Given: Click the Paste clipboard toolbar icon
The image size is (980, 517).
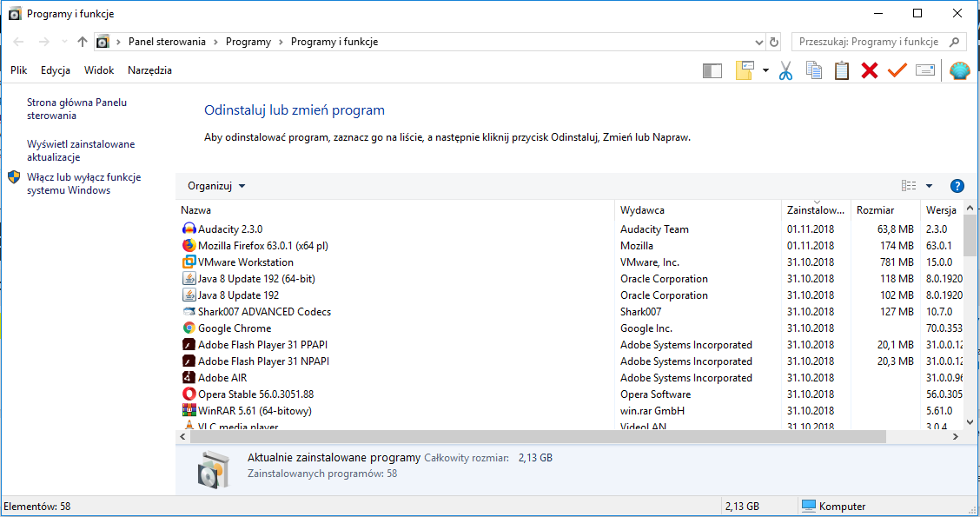Looking at the screenshot, I should click(x=842, y=70).
